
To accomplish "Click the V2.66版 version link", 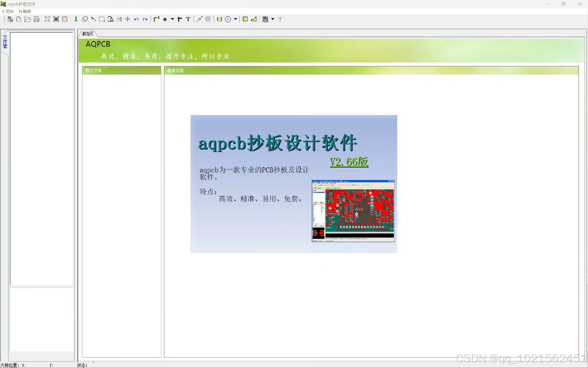I will click(349, 162).
